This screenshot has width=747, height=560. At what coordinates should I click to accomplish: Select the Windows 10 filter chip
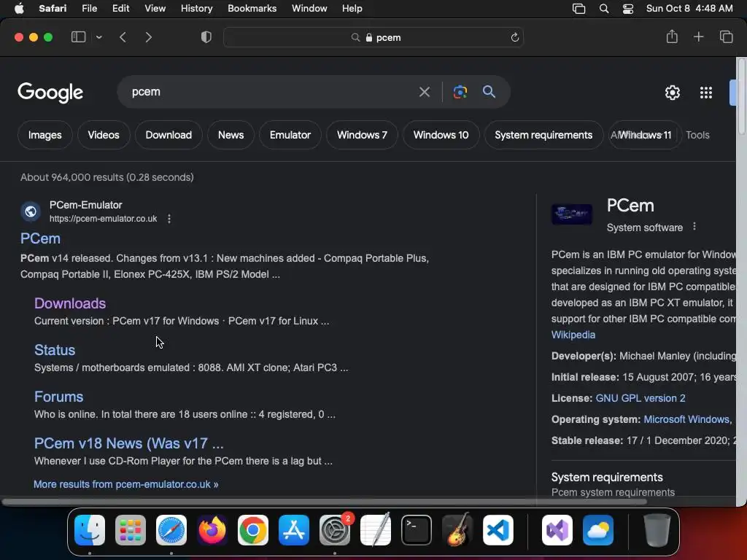(x=441, y=135)
